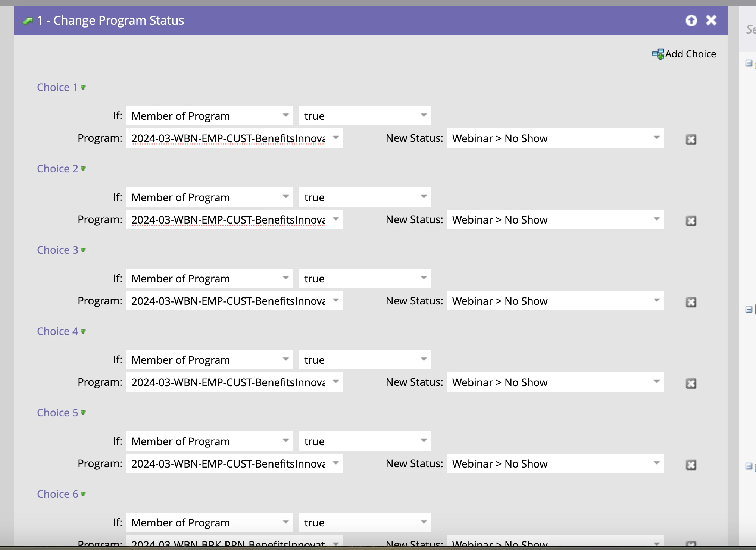Viewport: 756px width, 550px height.
Task: Collapse the middle tree node in the right panel
Action: pos(749,309)
